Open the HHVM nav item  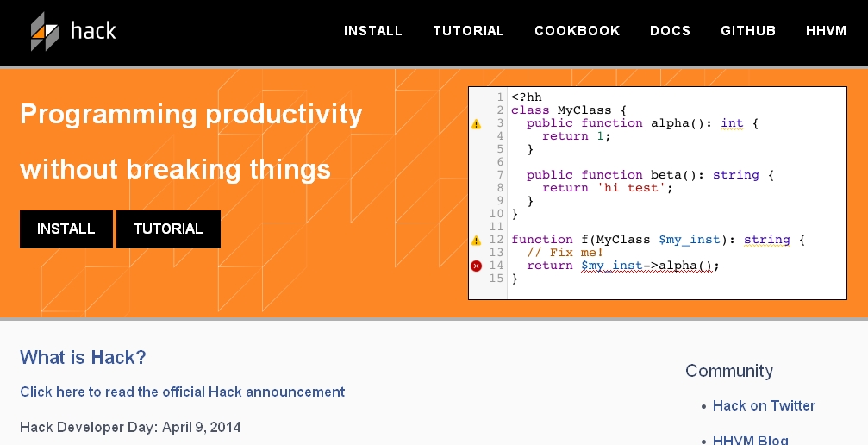point(826,31)
